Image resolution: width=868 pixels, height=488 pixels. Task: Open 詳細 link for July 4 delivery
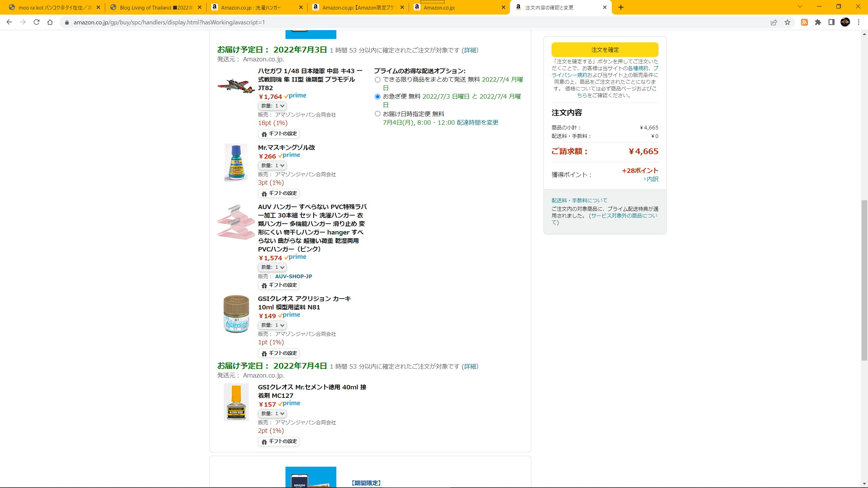470,367
